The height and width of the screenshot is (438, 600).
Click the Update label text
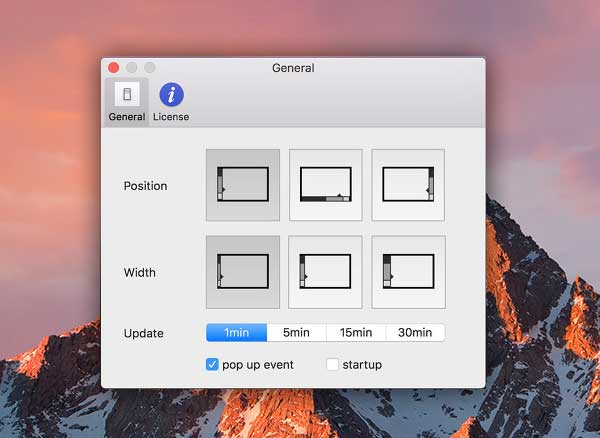click(143, 333)
